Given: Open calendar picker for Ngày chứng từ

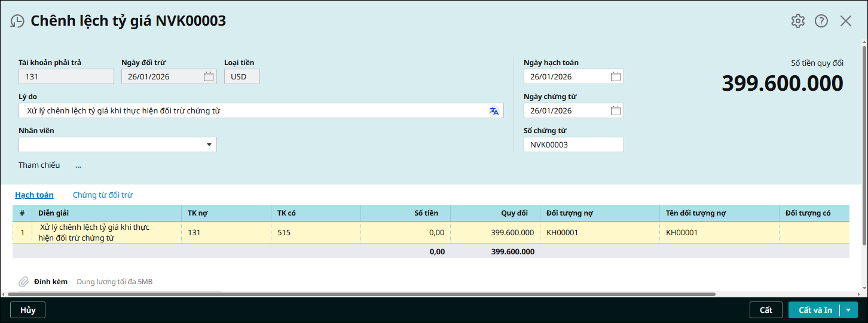Looking at the screenshot, I should 615,110.
